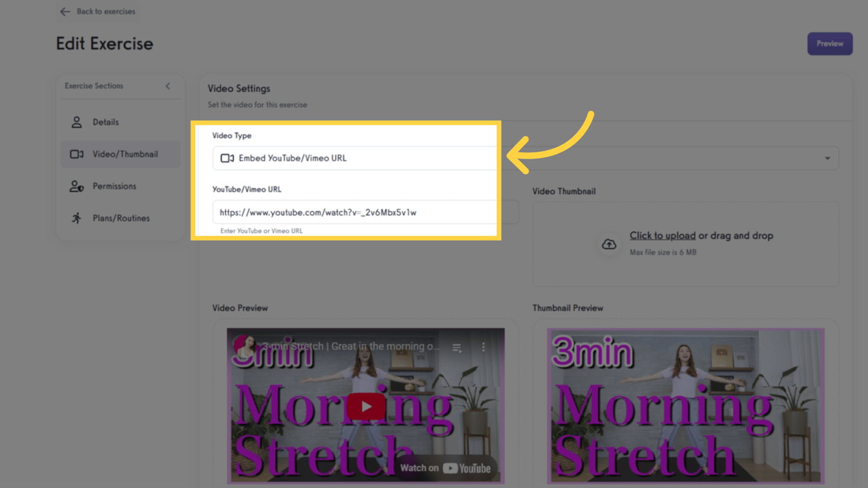
Task: Click the back arrow icon next to Back to exercises
Action: (64, 11)
